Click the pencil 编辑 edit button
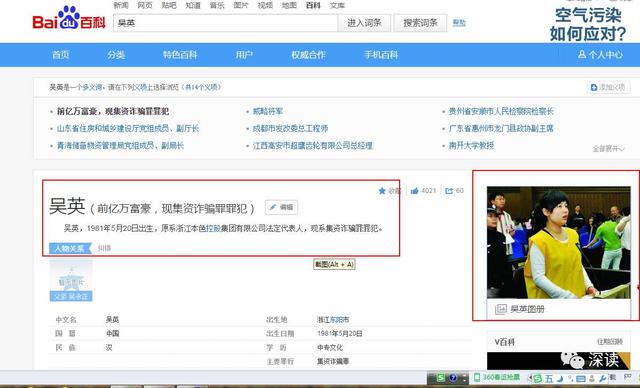The image size is (640, 388). click(x=281, y=207)
